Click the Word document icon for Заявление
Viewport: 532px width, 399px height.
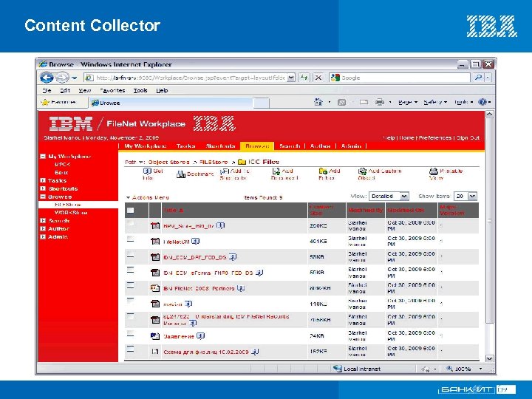click(x=155, y=336)
